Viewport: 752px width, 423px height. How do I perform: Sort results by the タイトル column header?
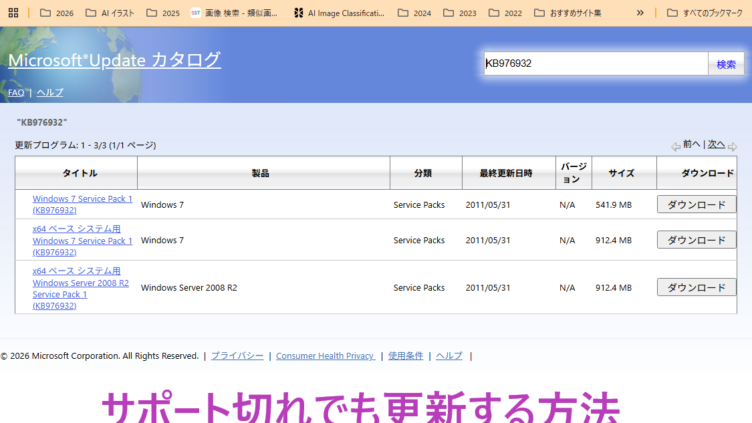pos(79,173)
